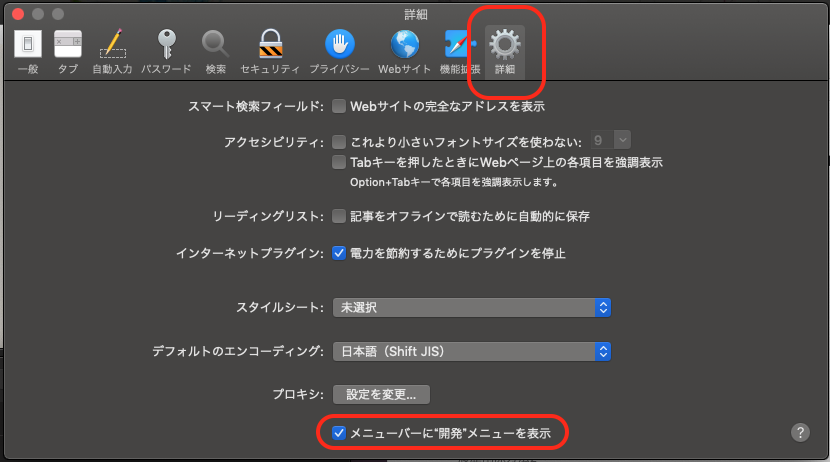Open the デフォルトのエンコーディング dropdown
Viewport: 830px width, 462px height.
tap(472, 351)
